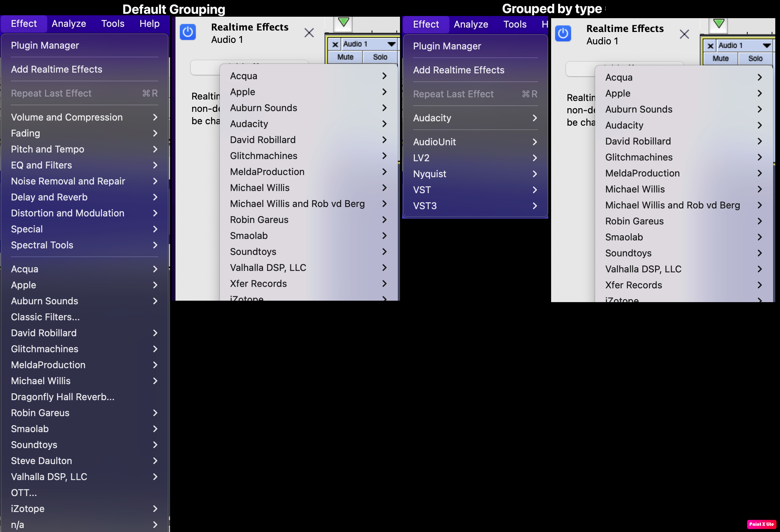Open Analyze menu in Default Grouping view
This screenshot has height=532, width=780.
coord(69,24)
